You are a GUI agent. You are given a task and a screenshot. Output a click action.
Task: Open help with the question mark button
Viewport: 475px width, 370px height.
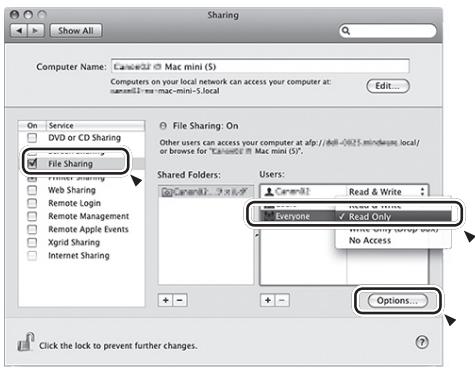coord(422,342)
